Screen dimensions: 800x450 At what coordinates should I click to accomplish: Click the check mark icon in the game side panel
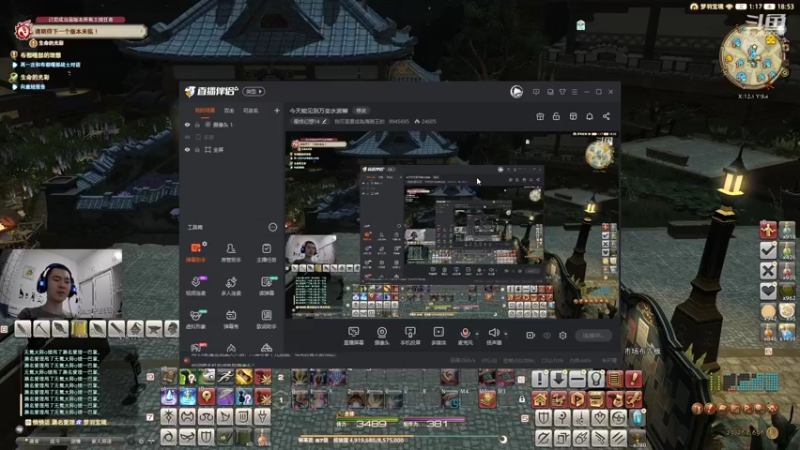click(768, 250)
